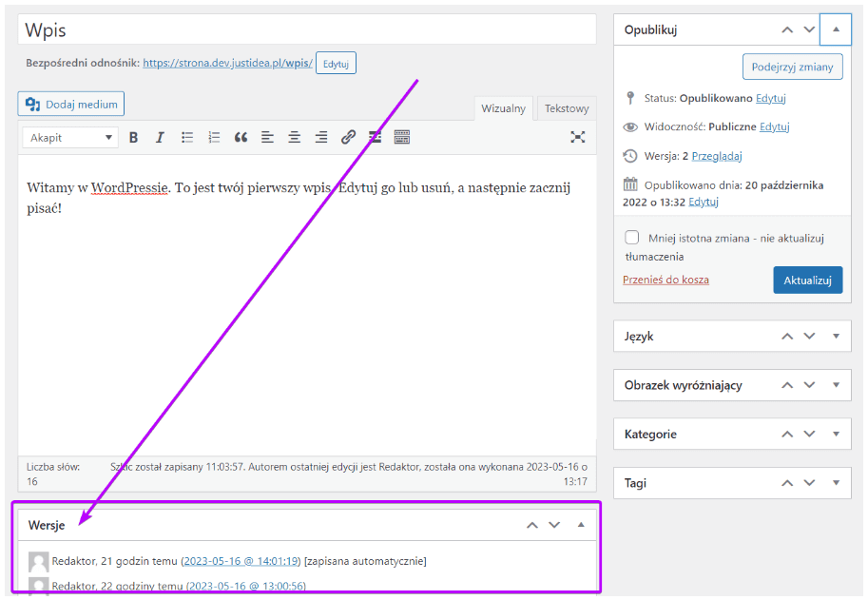Apply blockquote formatting
The image size is (868, 600).
click(x=241, y=137)
